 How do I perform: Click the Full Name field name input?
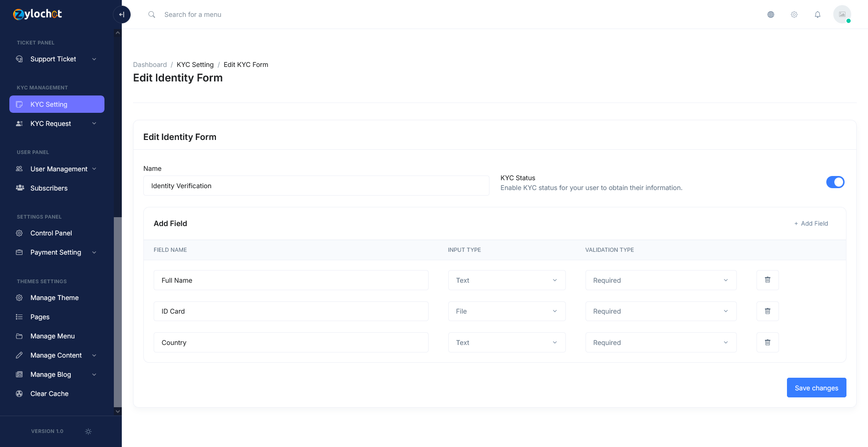tap(291, 280)
